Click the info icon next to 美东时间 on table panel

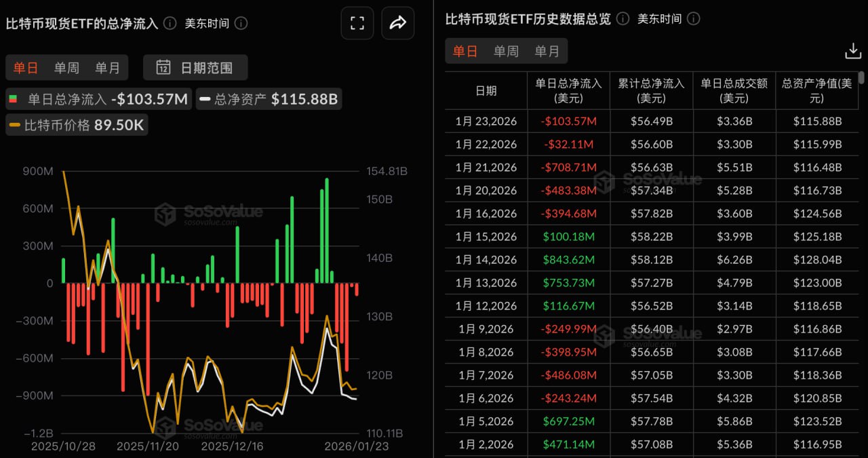click(x=693, y=18)
